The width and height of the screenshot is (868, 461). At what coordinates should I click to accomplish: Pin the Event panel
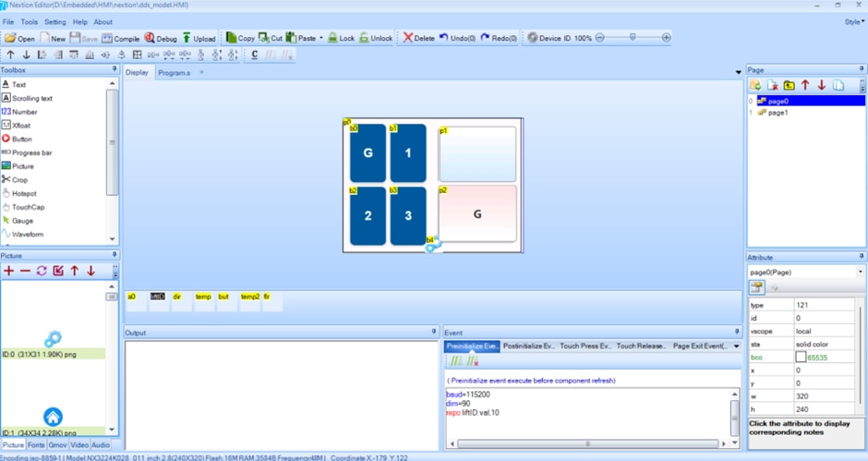click(737, 332)
